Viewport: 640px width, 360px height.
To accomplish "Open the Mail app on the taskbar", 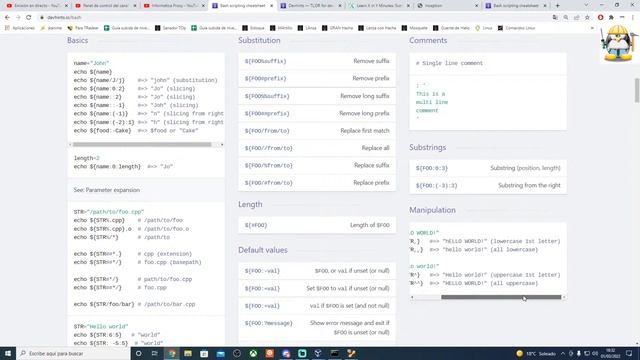I will pyautogui.click(x=220, y=353).
